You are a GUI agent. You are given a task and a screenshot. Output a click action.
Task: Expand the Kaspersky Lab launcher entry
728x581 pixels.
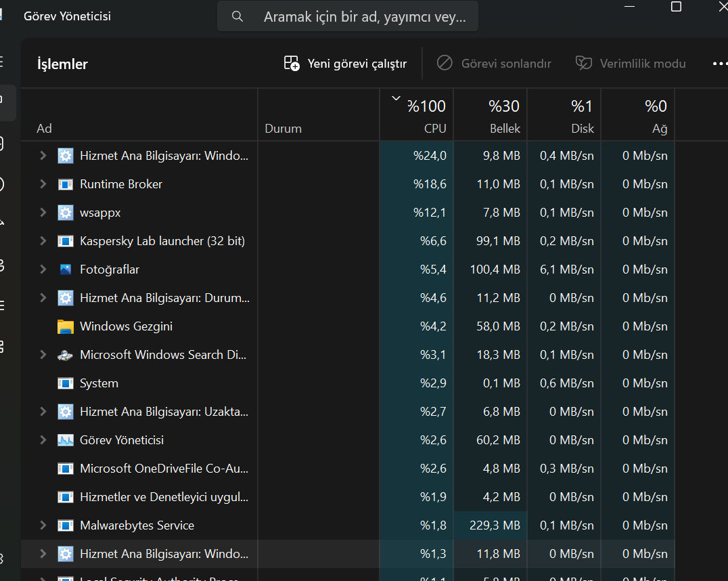(43, 241)
